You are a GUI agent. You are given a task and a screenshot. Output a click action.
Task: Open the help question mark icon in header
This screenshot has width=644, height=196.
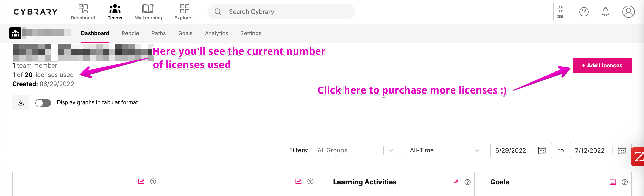coord(584,12)
